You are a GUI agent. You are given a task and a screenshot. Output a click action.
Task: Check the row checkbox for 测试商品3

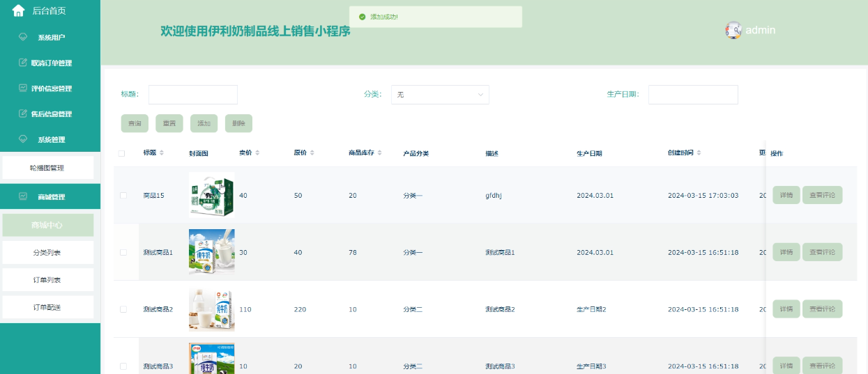click(123, 366)
